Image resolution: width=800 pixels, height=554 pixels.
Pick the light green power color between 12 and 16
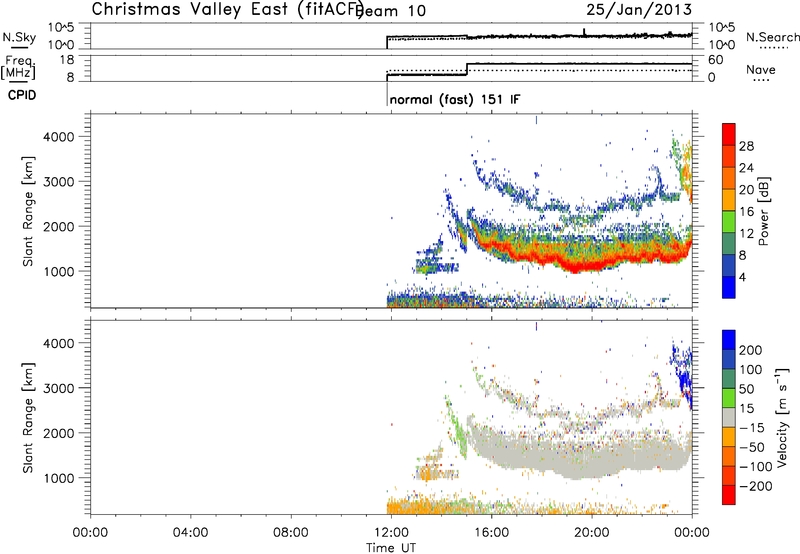(x=729, y=221)
